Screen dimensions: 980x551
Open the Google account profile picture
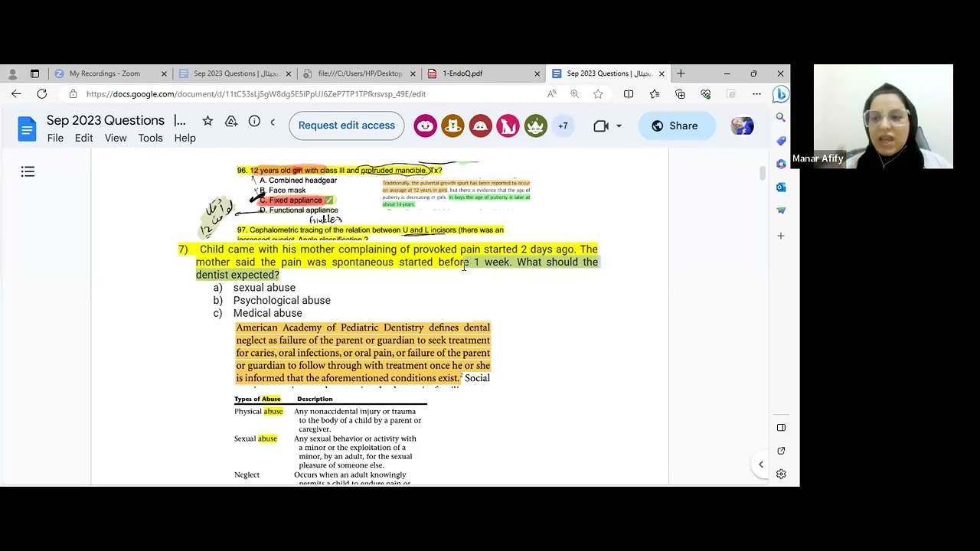pos(742,126)
